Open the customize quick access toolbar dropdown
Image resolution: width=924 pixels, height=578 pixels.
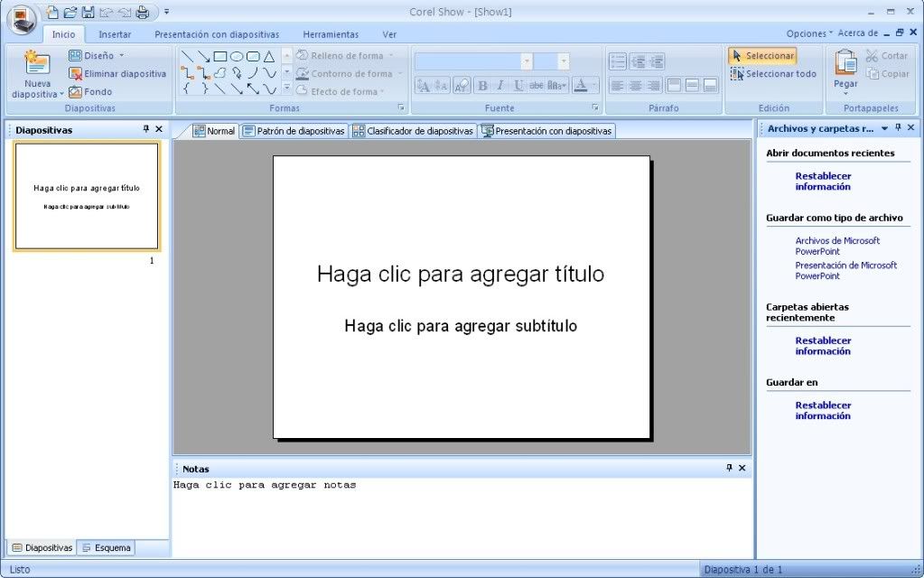(x=167, y=12)
